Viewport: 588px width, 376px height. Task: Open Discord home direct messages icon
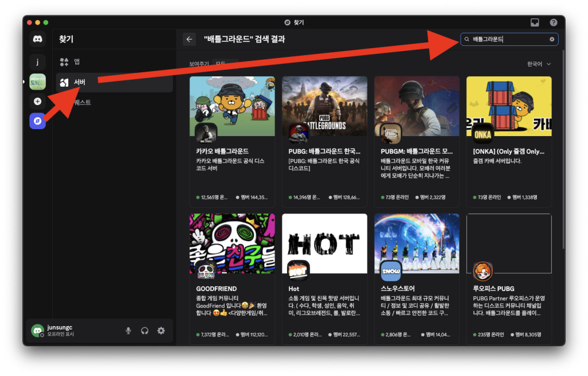coord(37,40)
